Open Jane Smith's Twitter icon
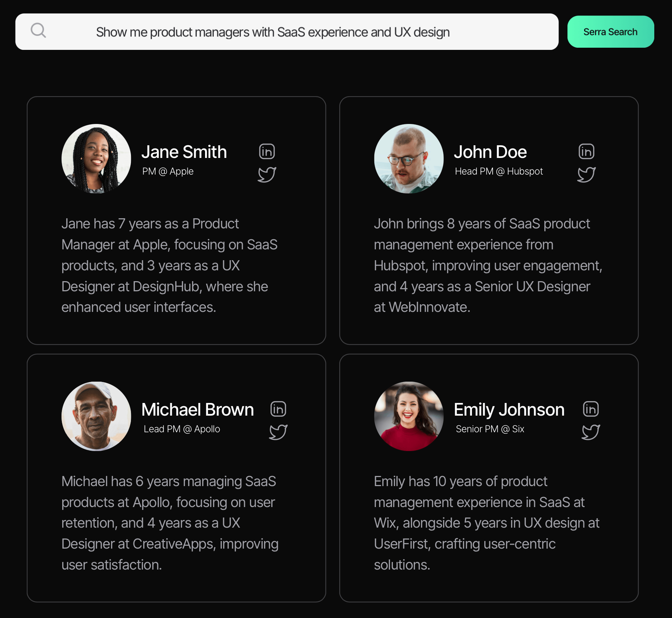The image size is (672, 618). tap(267, 175)
